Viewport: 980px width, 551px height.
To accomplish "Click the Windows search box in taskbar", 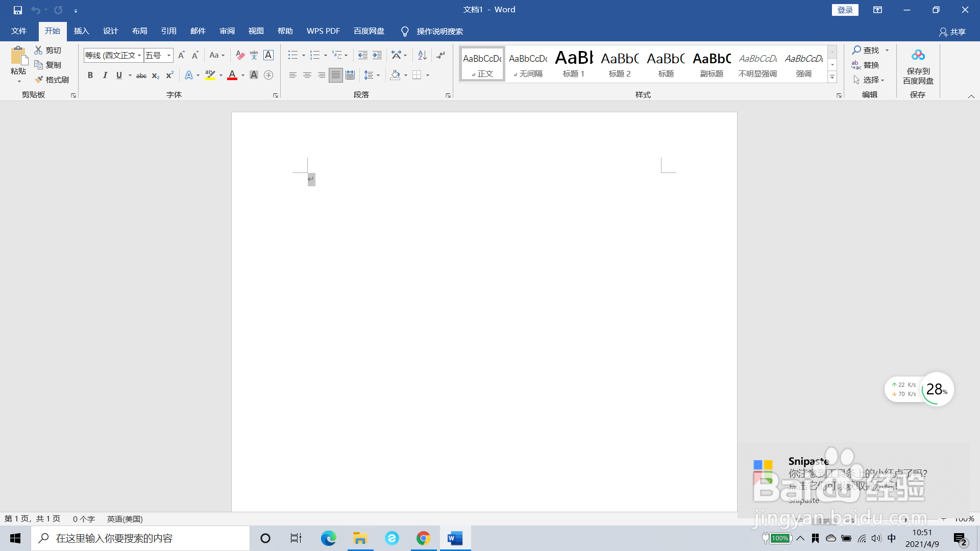I will click(140, 538).
